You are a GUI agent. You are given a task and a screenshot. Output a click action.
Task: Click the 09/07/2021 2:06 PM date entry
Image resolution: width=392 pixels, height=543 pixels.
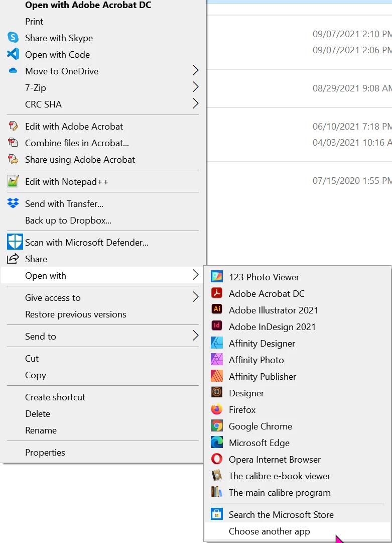click(x=352, y=50)
